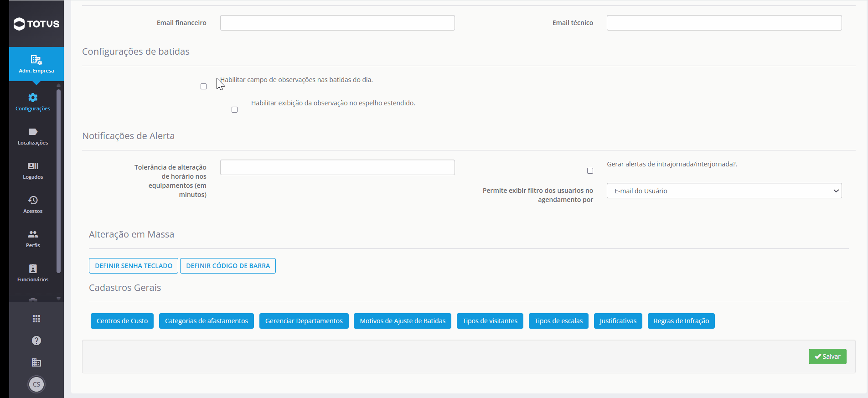Screen dimensions: 868x398
Task: Open the E-mail do Usuário dropdown
Action: point(724,191)
